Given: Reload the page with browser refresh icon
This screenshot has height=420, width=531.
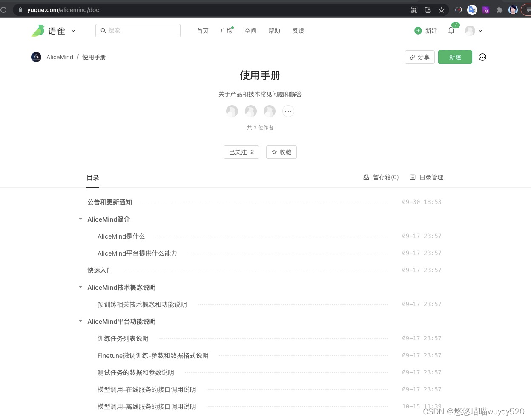Looking at the screenshot, I should [3, 10].
